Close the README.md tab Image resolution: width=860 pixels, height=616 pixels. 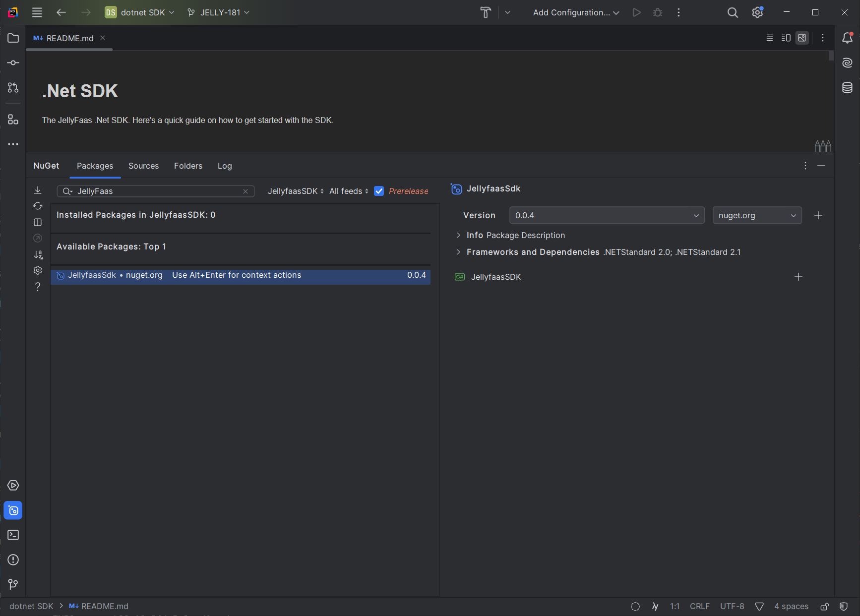pos(103,38)
